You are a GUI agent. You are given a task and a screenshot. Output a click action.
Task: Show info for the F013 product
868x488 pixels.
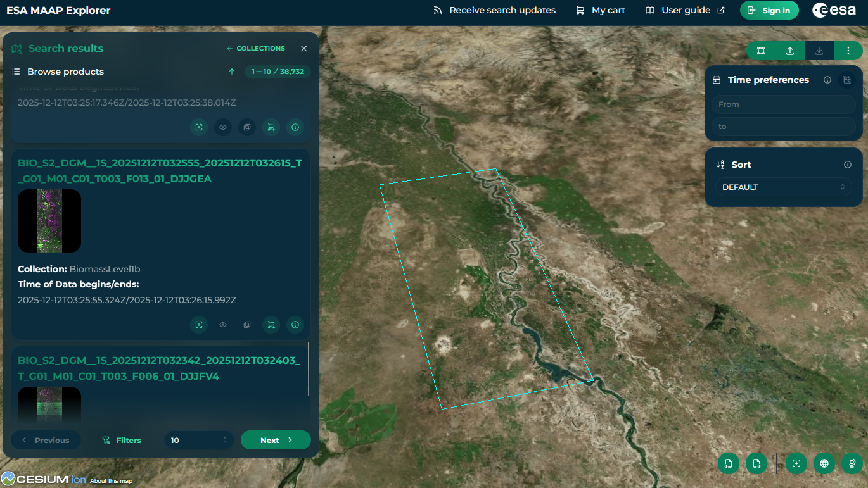tap(295, 325)
